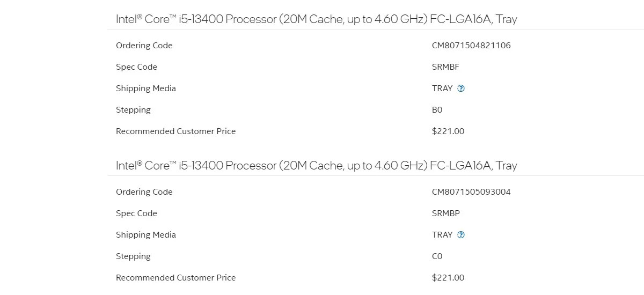The width and height of the screenshot is (644, 295).
Task: Click first Shipping Media label
Action: (x=146, y=88)
